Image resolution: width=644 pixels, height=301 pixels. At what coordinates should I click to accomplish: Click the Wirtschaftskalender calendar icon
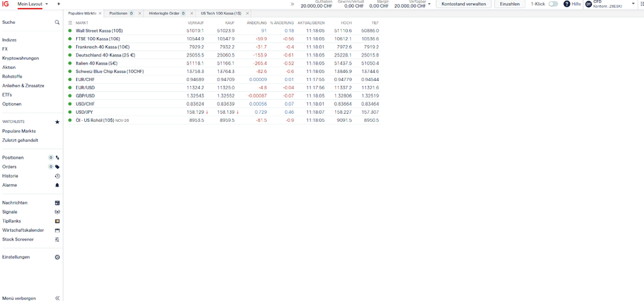[x=57, y=231]
